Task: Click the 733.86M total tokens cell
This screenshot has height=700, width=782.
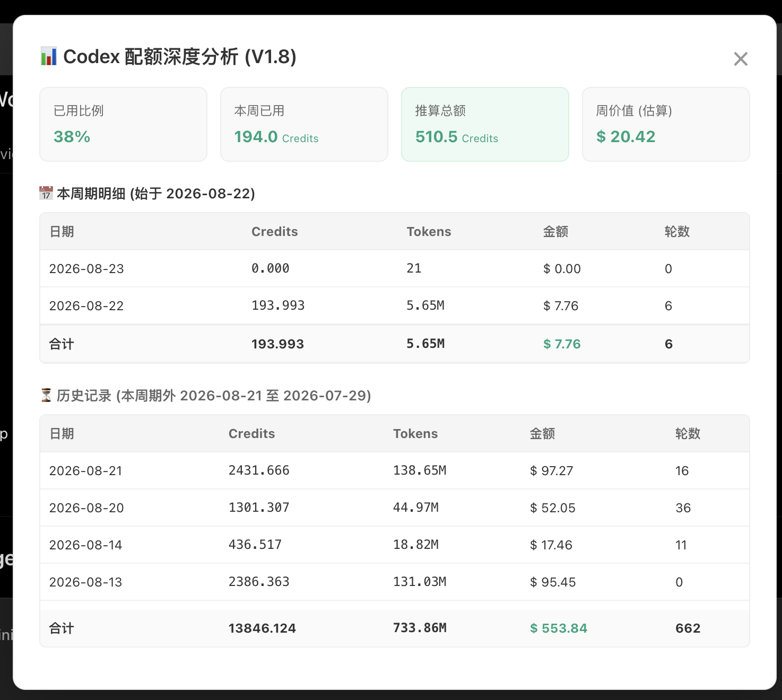Action: [x=420, y=628]
